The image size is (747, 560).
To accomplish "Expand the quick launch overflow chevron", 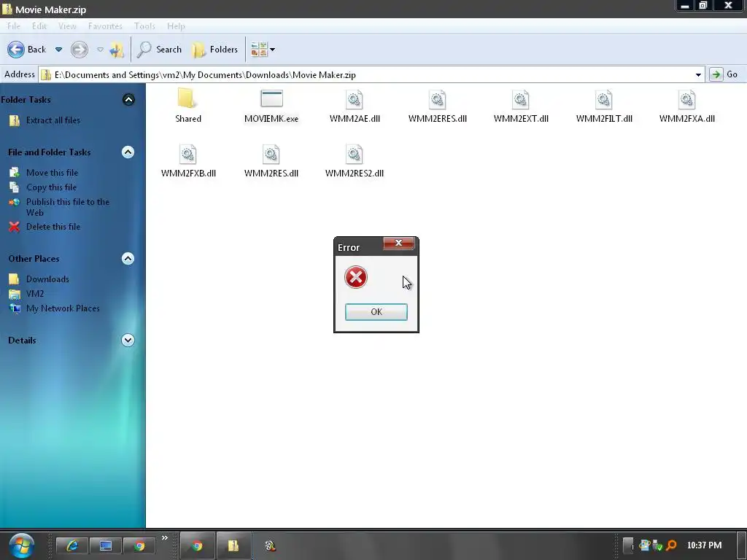I will (x=165, y=538).
